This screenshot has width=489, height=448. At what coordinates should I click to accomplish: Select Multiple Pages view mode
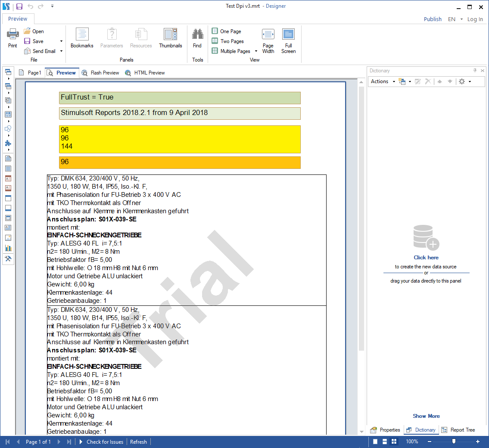click(x=231, y=51)
